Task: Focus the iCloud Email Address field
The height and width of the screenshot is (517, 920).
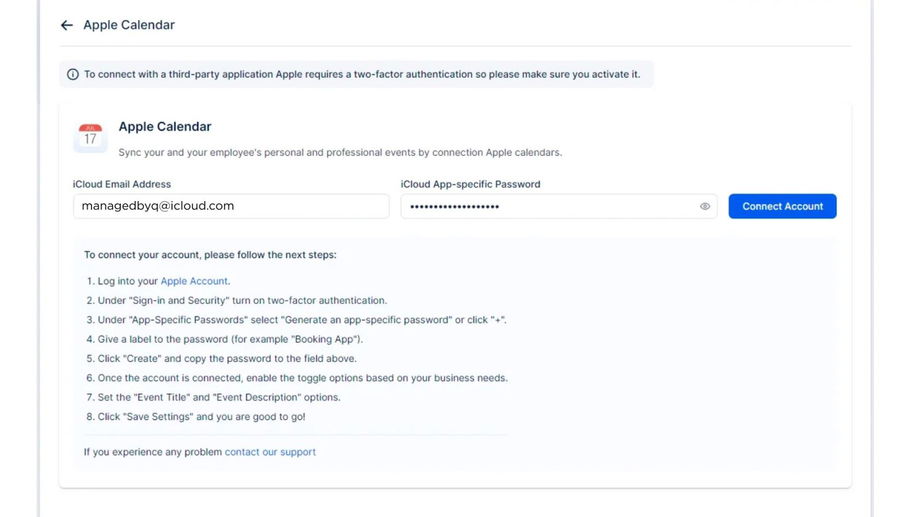Action: point(230,206)
